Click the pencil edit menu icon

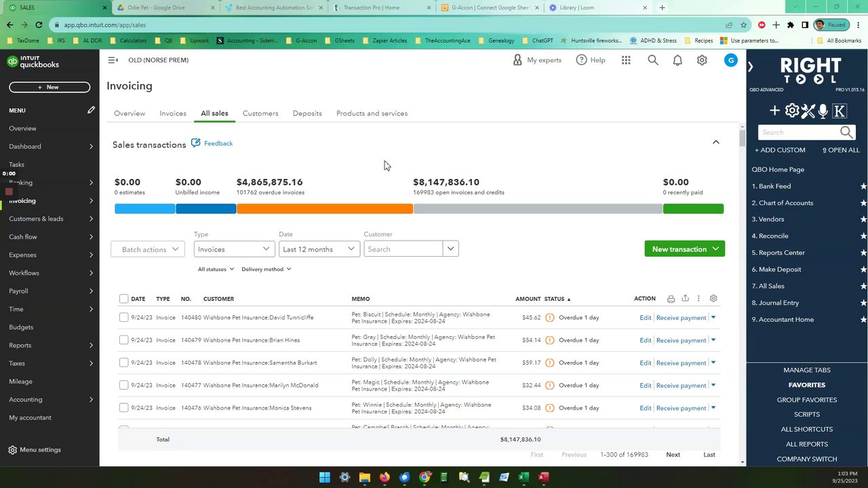pos(91,110)
